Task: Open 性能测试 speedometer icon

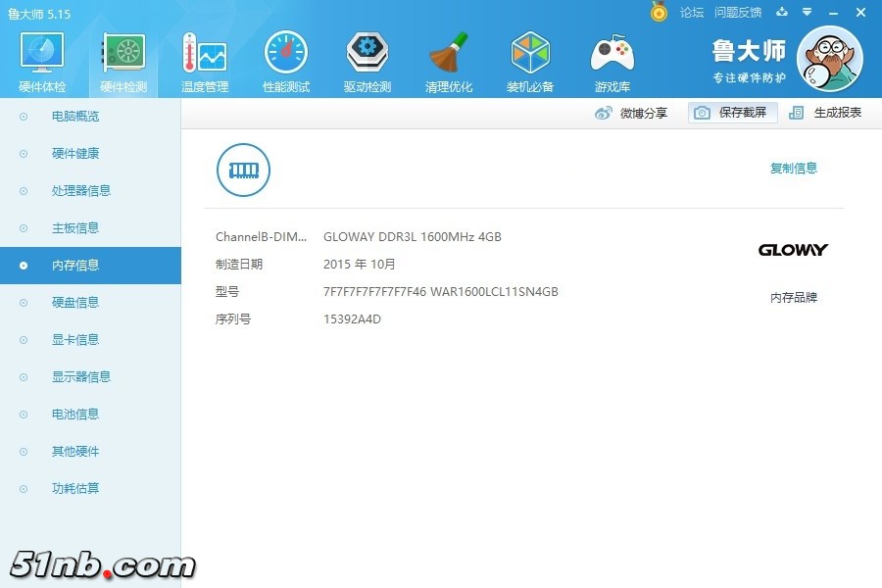Action: click(286, 53)
